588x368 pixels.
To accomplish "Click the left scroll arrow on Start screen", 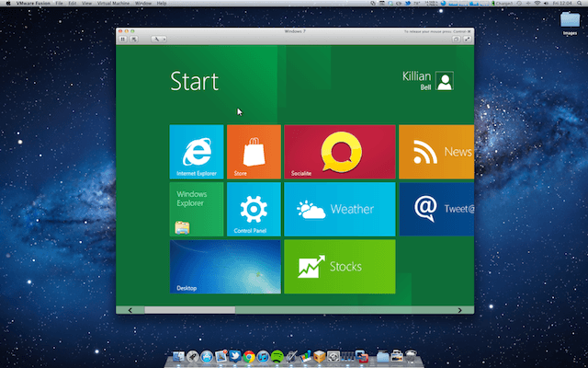I will click(130, 310).
